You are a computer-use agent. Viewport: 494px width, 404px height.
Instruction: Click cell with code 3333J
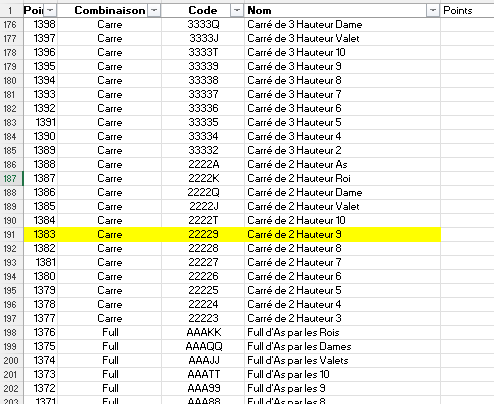(203, 39)
